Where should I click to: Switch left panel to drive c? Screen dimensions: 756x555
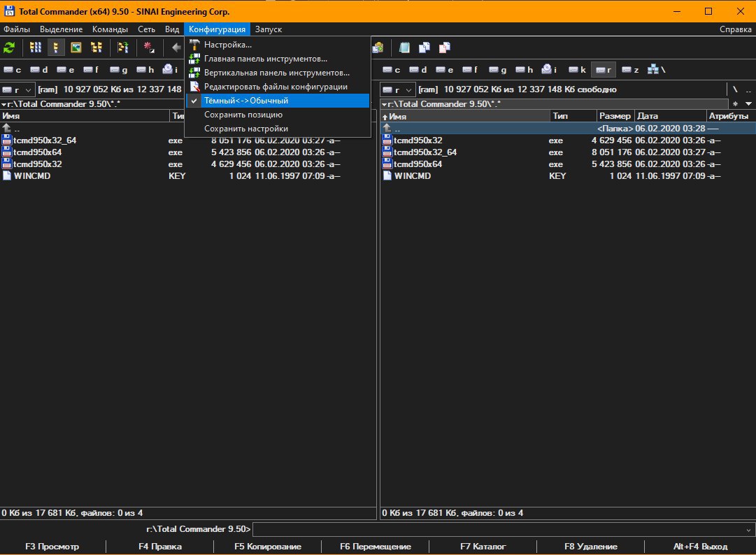(13, 70)
